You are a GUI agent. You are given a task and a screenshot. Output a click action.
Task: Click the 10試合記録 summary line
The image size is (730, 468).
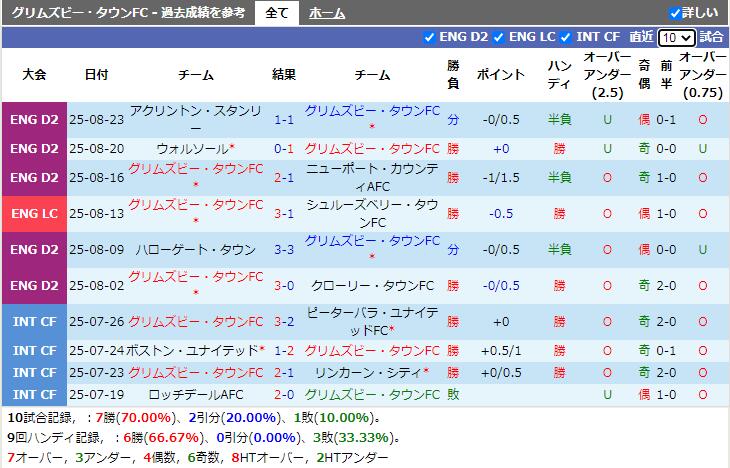coord(195,417)
